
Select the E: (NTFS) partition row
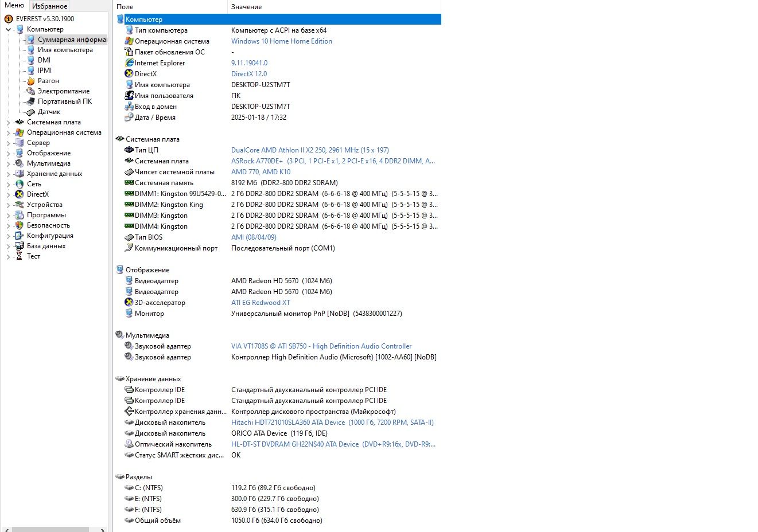278,499
